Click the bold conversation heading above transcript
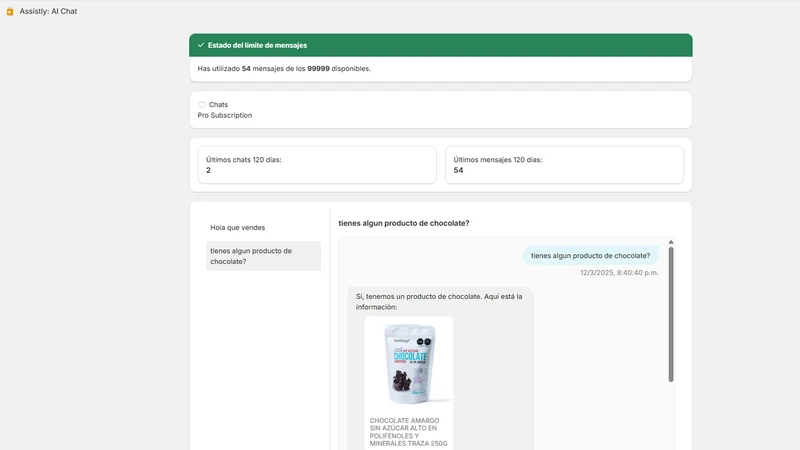Screen dimensions: 800x450 point(404,223)
